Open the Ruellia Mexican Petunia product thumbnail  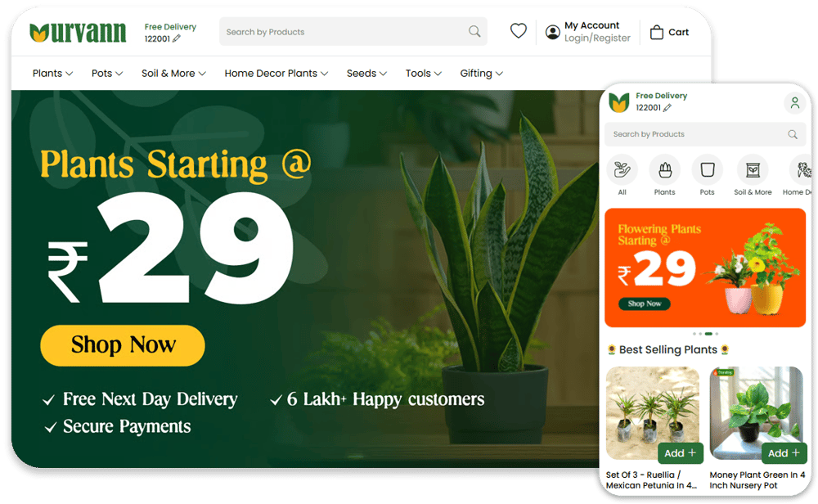pyautogui.click(x=653, y=412)
